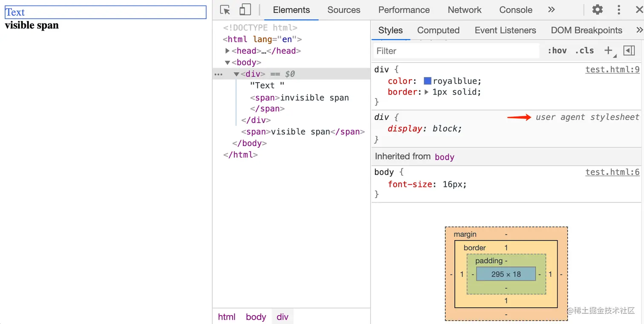Switch to the Computed tab
Screen dimensions: 644x324
tap(438, 30)
